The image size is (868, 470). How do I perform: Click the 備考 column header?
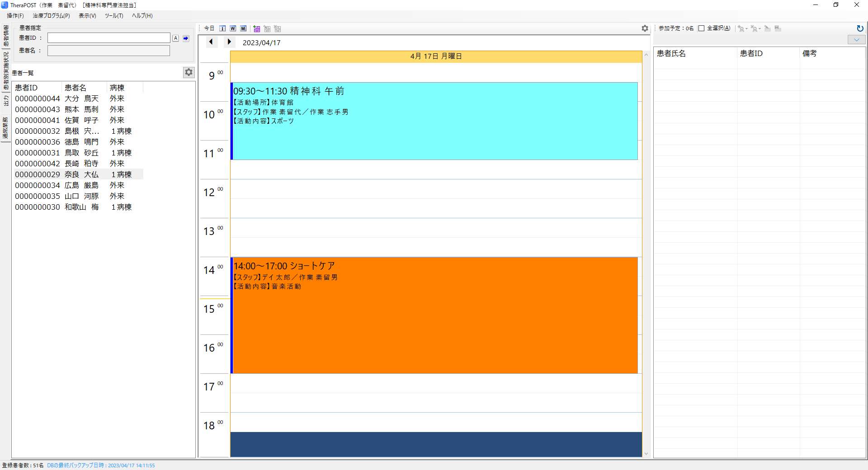pyautogui.click(x=832, y=53)
